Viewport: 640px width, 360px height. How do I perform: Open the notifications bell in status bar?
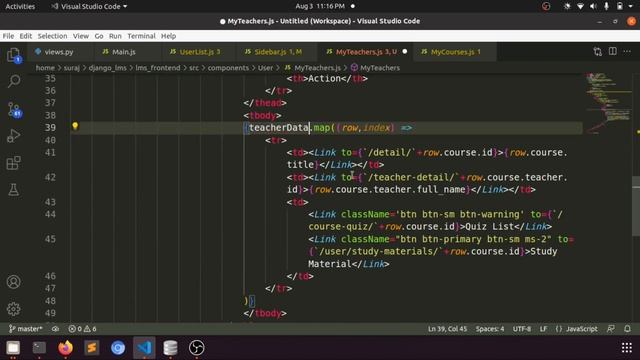[x=627, y=329]
